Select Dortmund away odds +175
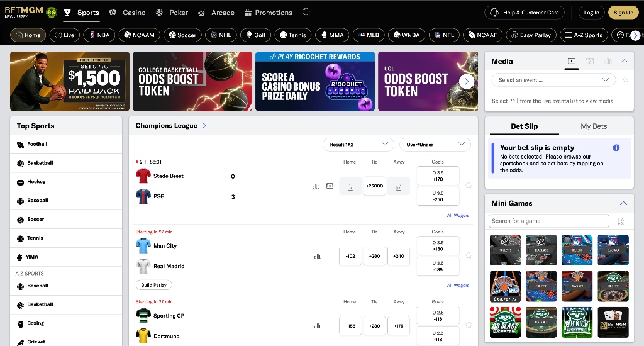 (398, 326)
